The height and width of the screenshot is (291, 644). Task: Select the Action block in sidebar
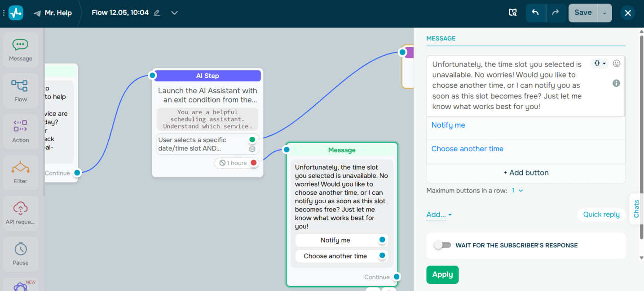point(21,131)
